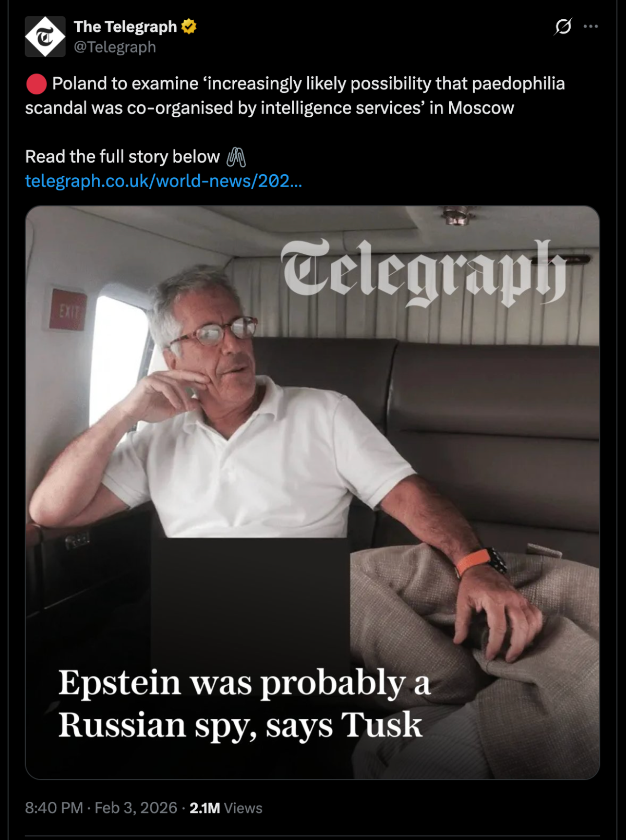Open the telegraph.co.uk/world-news link
The width and height of the screenshot is (626, 840).
click(x=163, y=181)
